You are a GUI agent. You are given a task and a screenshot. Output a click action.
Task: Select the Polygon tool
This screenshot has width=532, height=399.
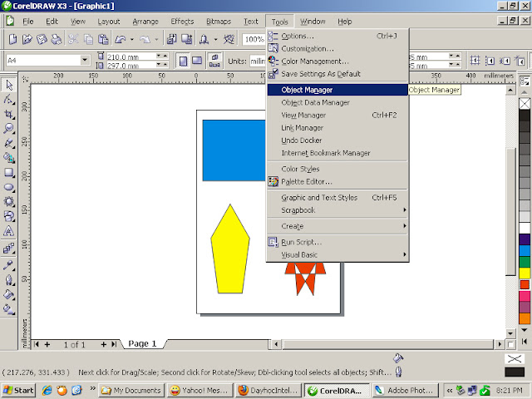[x=8, y=201]
